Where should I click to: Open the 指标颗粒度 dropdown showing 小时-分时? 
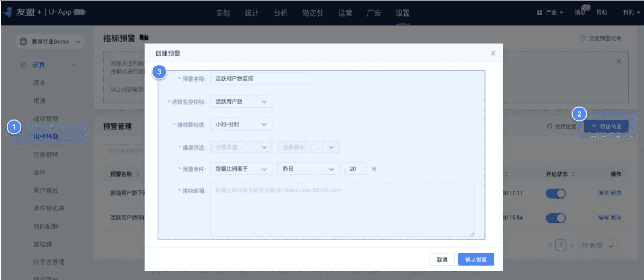coord(242,124)
